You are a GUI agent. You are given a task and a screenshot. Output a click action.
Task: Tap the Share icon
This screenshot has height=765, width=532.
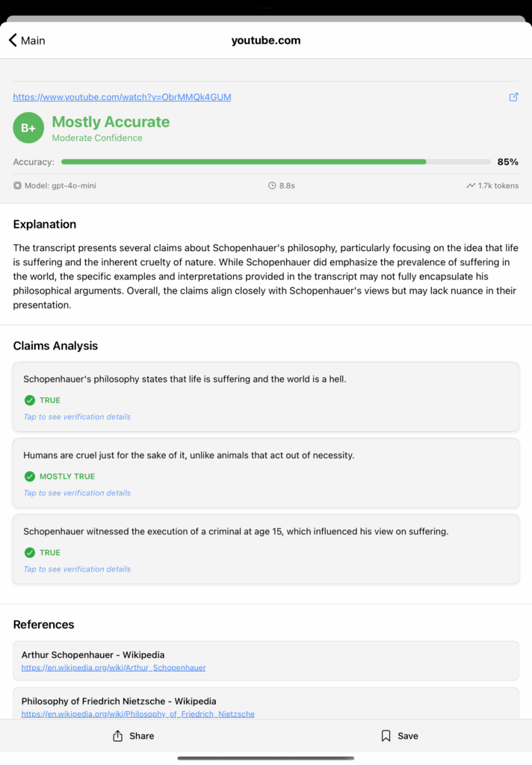[x=117, y=736]
